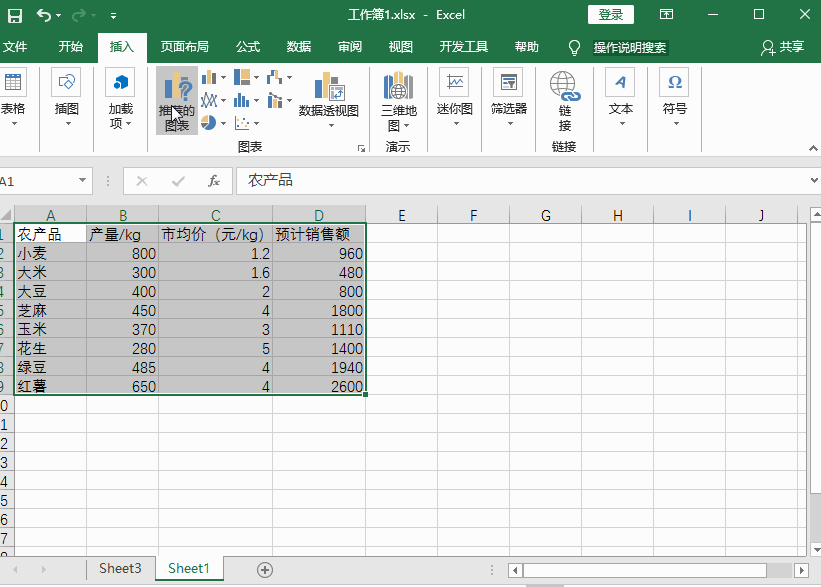Switch to the 数据 tab
The width and height of the screenshot is (821, 587).
point(298,47)
